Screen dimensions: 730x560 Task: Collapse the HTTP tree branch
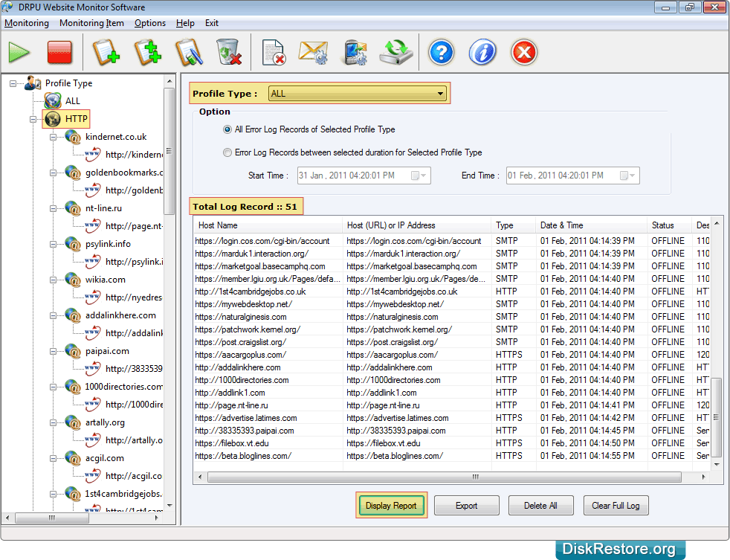[x=33, y=119]
